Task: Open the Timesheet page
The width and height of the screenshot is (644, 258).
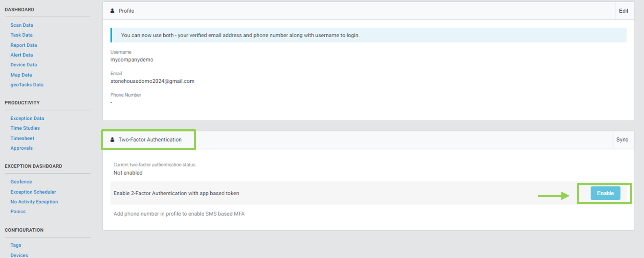Action: click(x=22, y=138)
